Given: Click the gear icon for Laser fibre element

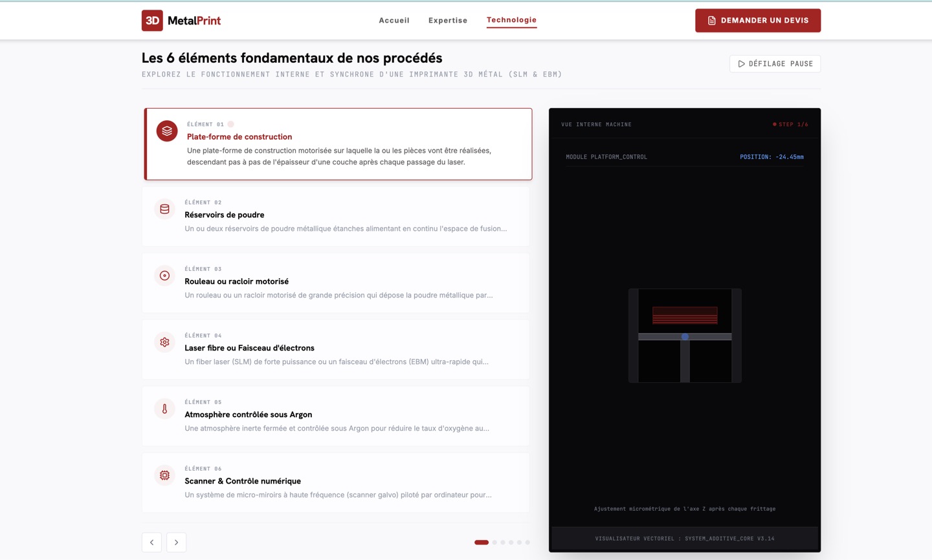Looking at the screenshot, I should 164,342.
